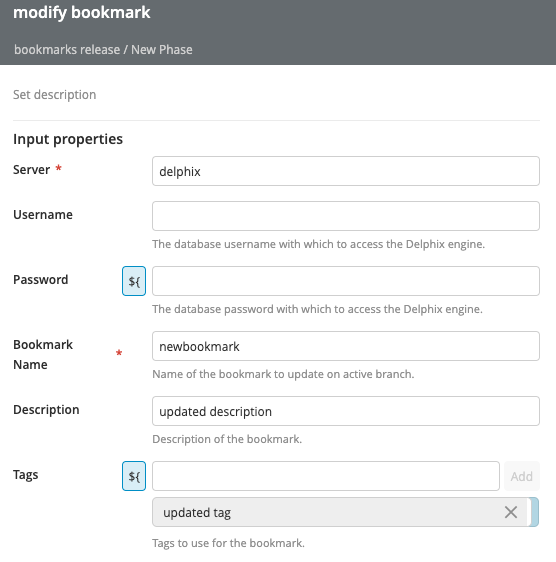The image size is (556, 562).
Task: Click the Server field label
Action: (32, 170)
